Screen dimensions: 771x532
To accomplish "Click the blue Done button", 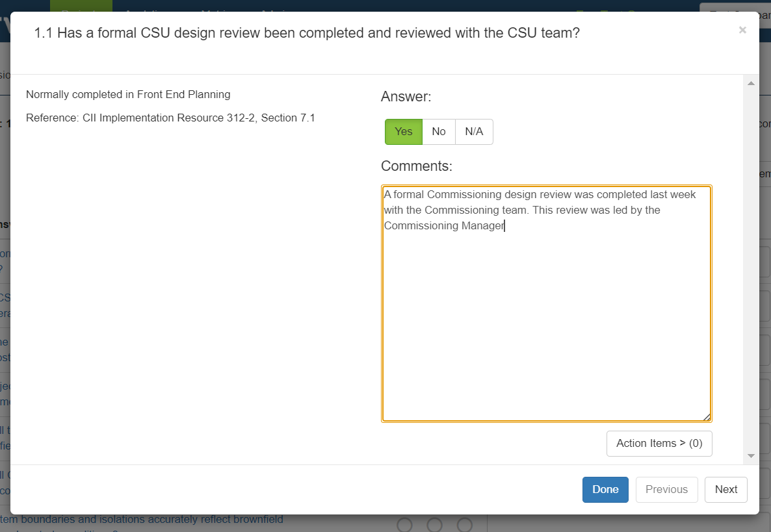I will pos(605,489).
